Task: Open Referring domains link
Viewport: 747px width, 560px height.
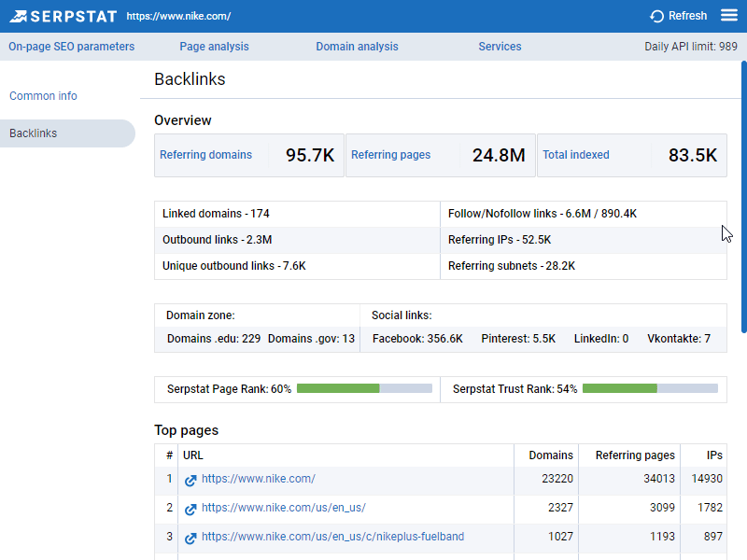Action: click(205, 155)
